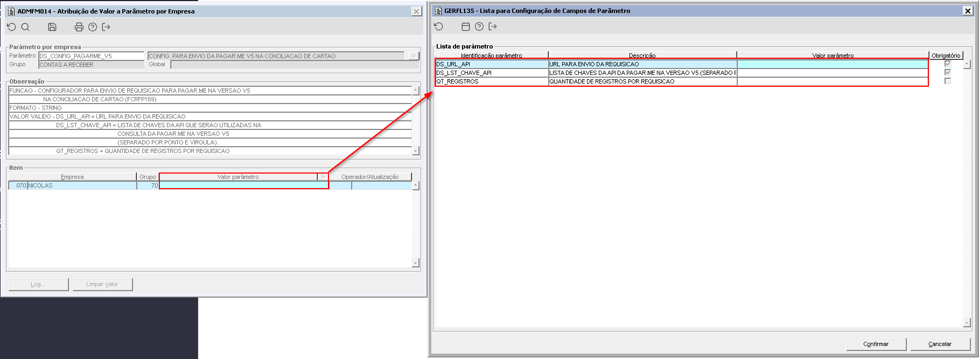Screen dimensions: 980x359
Task: Click Item grid scrollbar down arrow
Action: tap(416, 263)
